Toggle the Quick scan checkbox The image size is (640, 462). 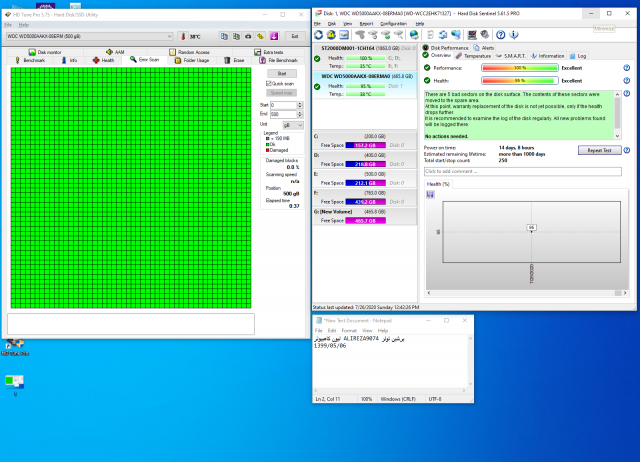click(270, 84)
